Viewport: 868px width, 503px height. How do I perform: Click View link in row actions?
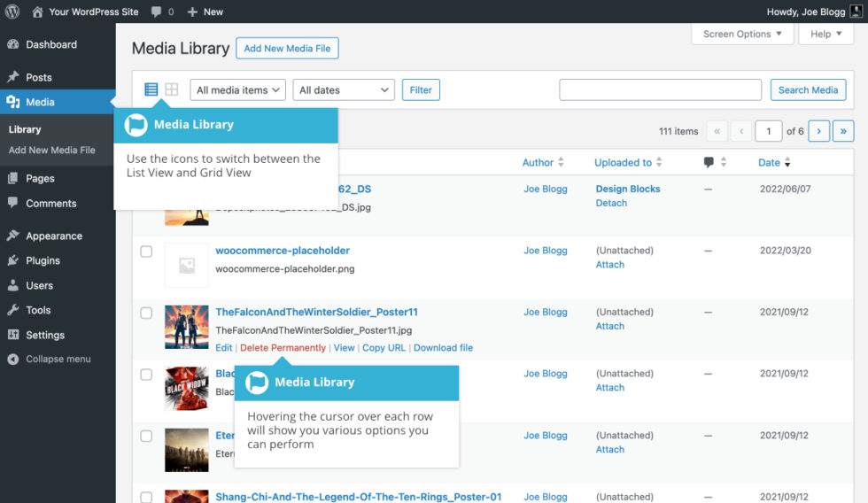tap(344, 347)
